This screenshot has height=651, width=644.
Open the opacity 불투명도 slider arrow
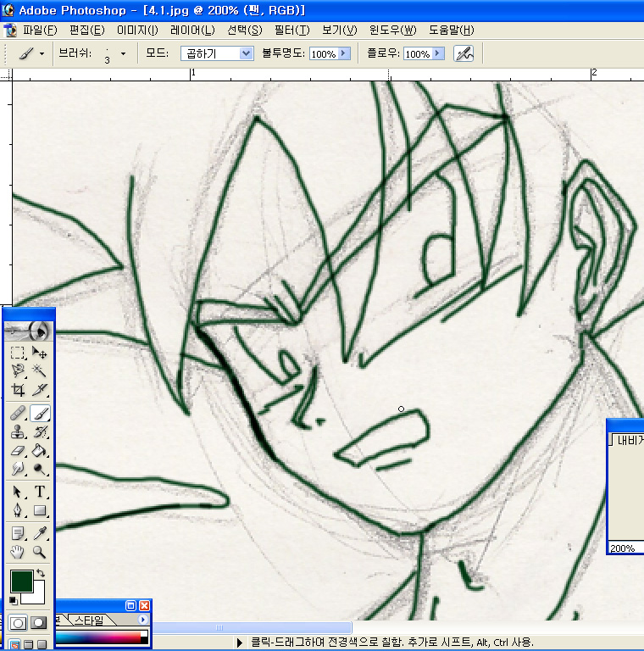pyautogui.click(x=344, y=53)
